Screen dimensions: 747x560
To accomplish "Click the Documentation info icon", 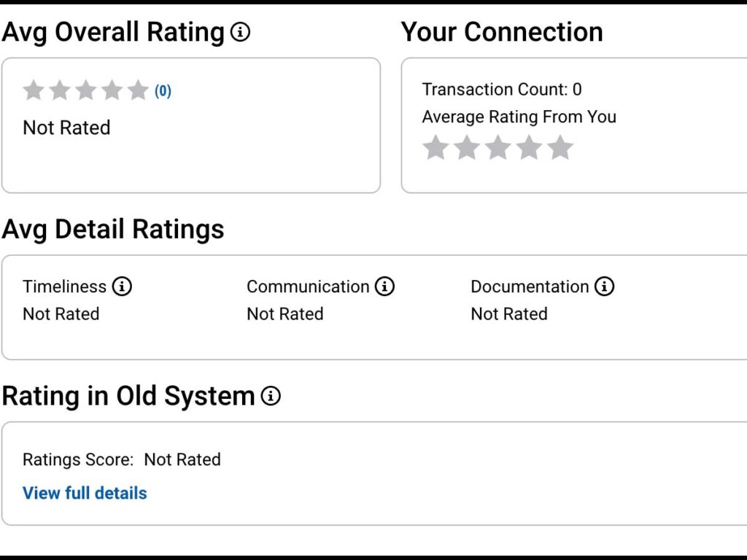I will coord(604,287).
